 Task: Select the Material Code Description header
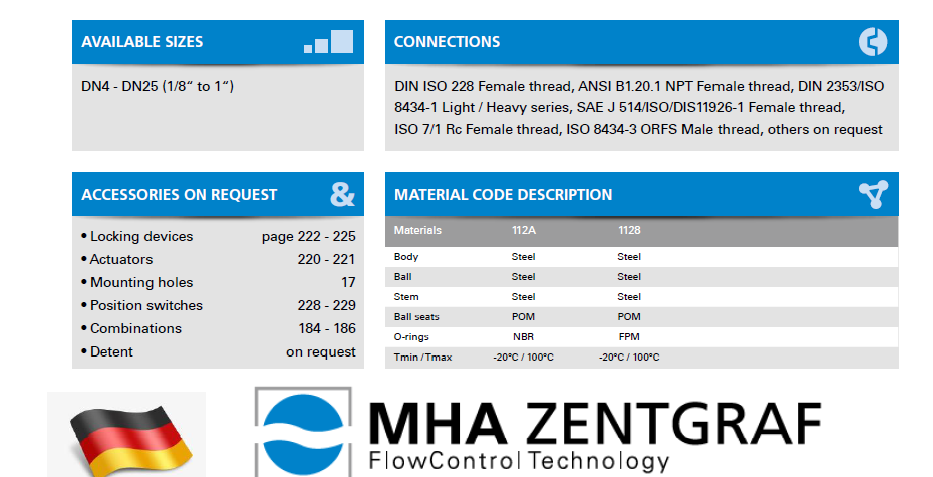click(503, 195)
